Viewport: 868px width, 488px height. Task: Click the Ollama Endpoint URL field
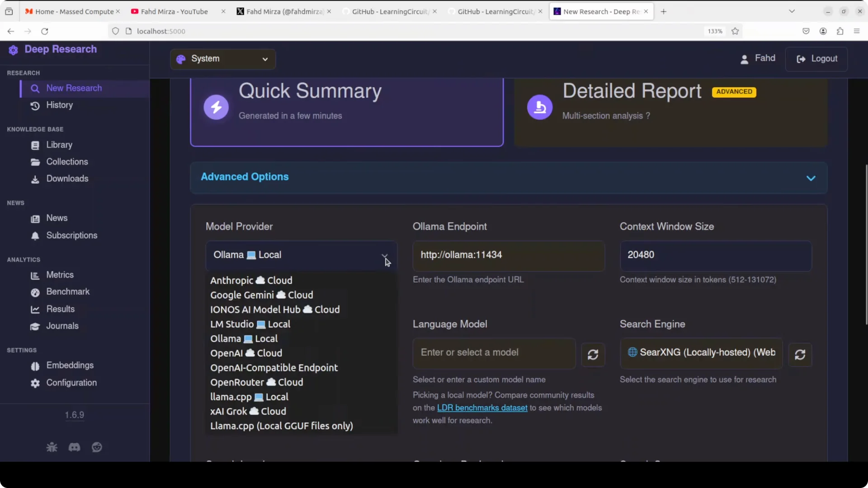[508, 255]
